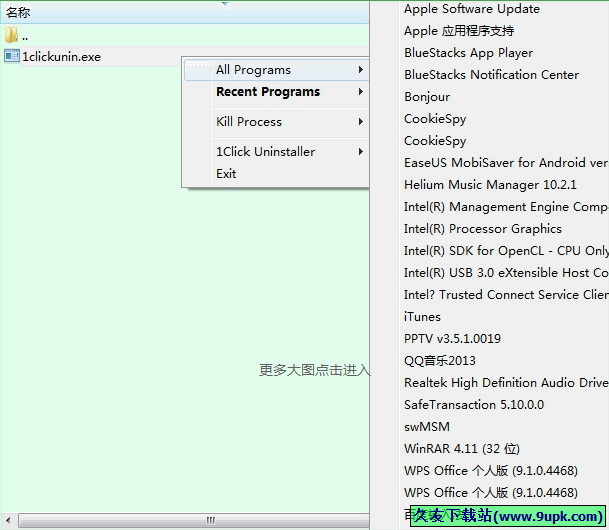
Task: Select iTunes in program list
Action: click(422, 317)
